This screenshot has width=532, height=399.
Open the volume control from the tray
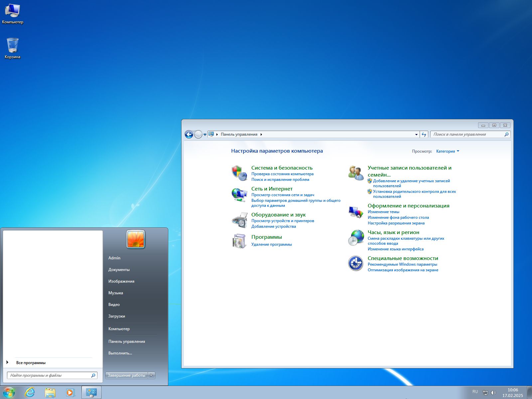pos(493,392)
